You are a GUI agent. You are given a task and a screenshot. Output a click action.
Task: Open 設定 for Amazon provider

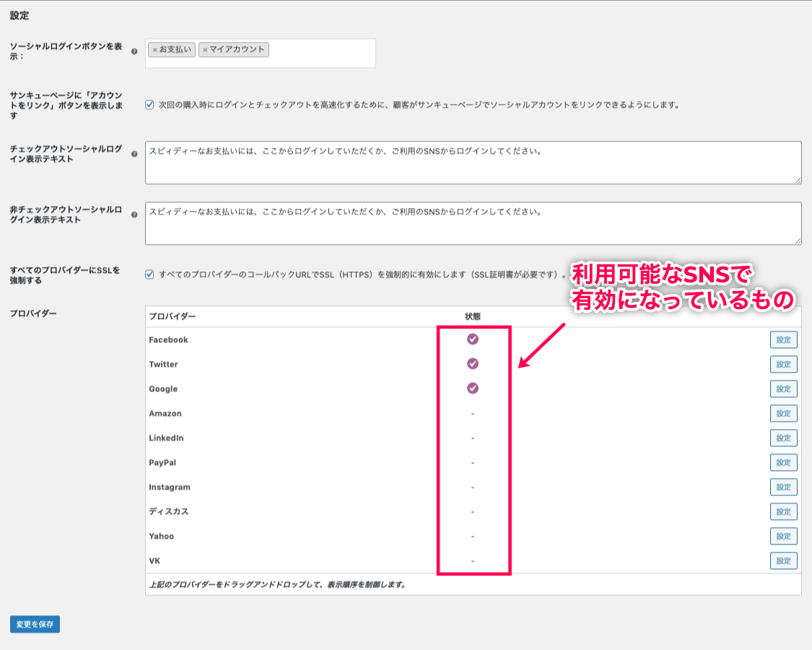click(x=783, y=414)
